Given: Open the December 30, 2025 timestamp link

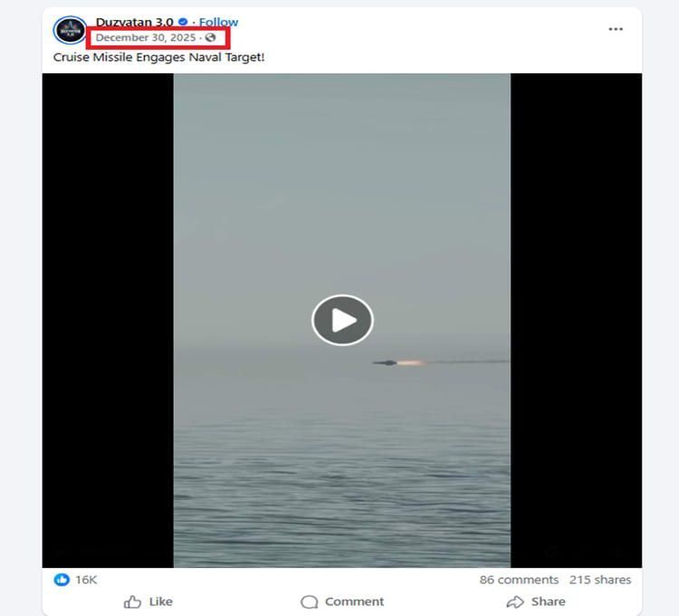Looking at the screenshot, I should pyautogui.click(x=146, y=38).
